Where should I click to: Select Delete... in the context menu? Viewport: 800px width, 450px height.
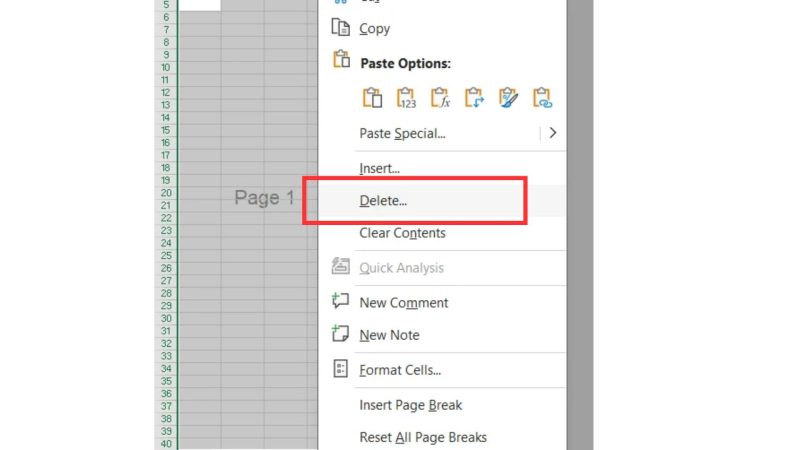[x=383, y=201]
